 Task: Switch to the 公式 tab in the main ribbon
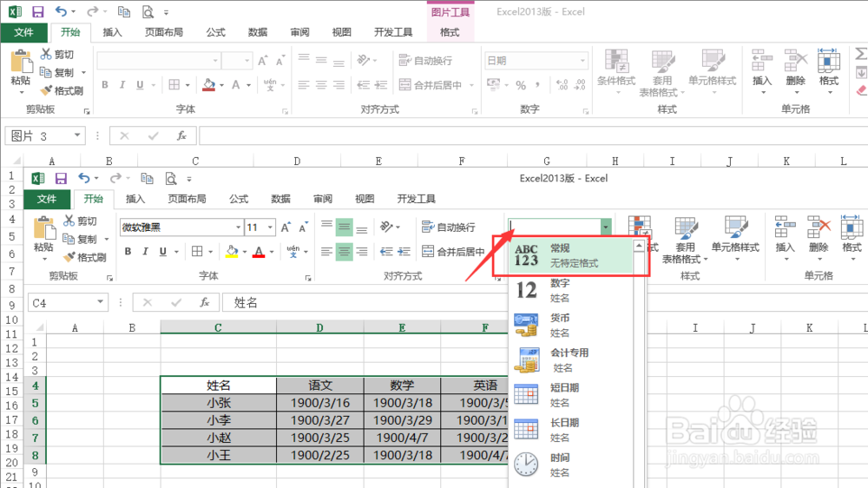click(x=216, y=32)
